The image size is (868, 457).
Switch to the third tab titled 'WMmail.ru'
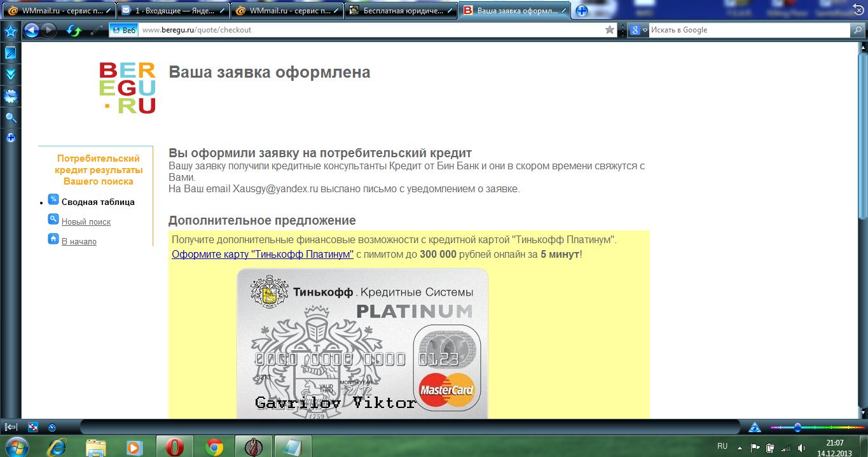click(x=287, y=11)
